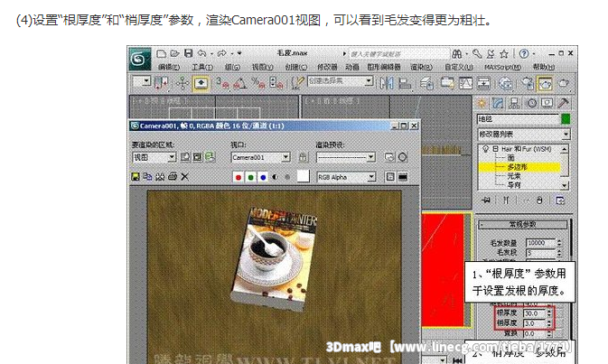
Task: Switch to the Modify panel tab
Action: pos(499,103)
